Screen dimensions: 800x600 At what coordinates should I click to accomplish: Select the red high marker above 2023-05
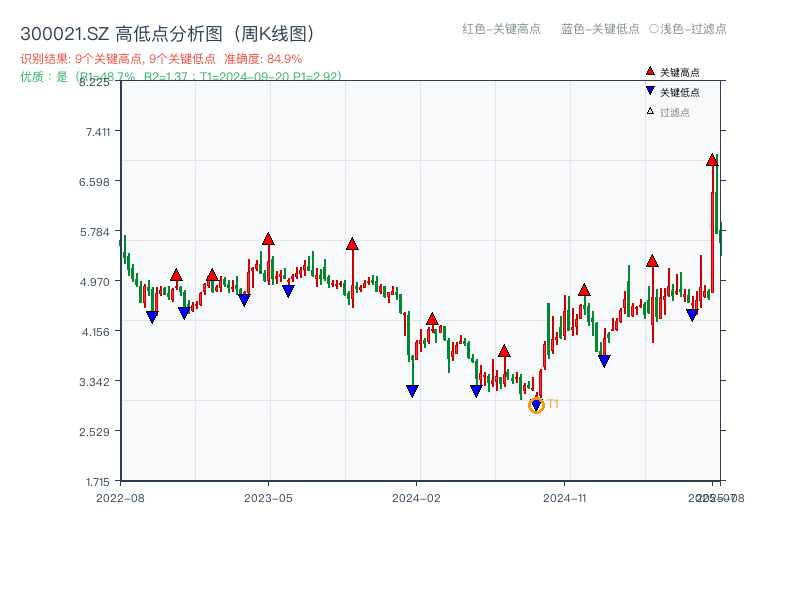(x=268, y=239)
